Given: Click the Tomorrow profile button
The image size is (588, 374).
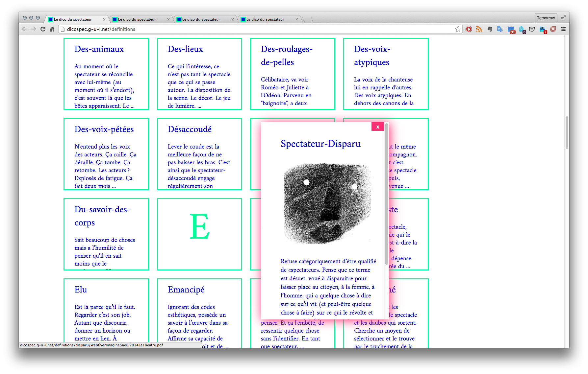Looking at the screenshot, I should pyautogui.click(x=546, y=18).
